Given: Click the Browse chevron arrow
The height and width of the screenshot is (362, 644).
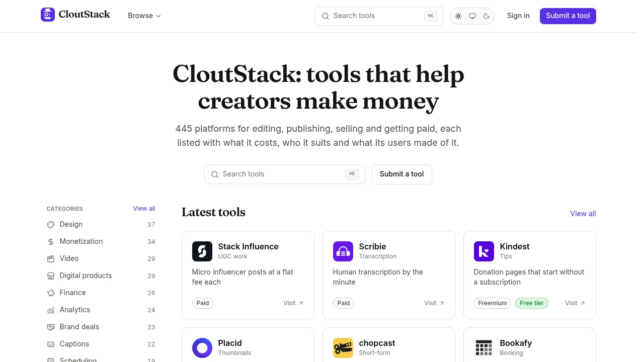Looking at the screenshot, I should pyautogui.click(x=158, y=16).
